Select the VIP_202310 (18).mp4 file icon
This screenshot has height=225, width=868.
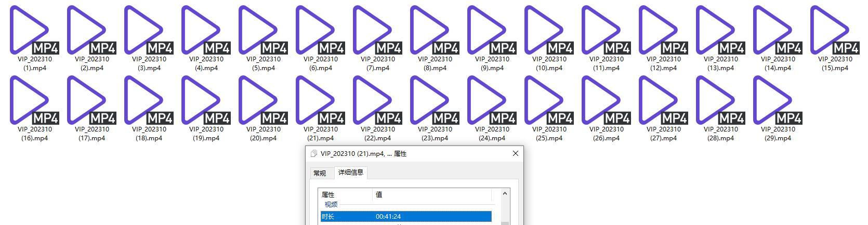coord(149,100)
